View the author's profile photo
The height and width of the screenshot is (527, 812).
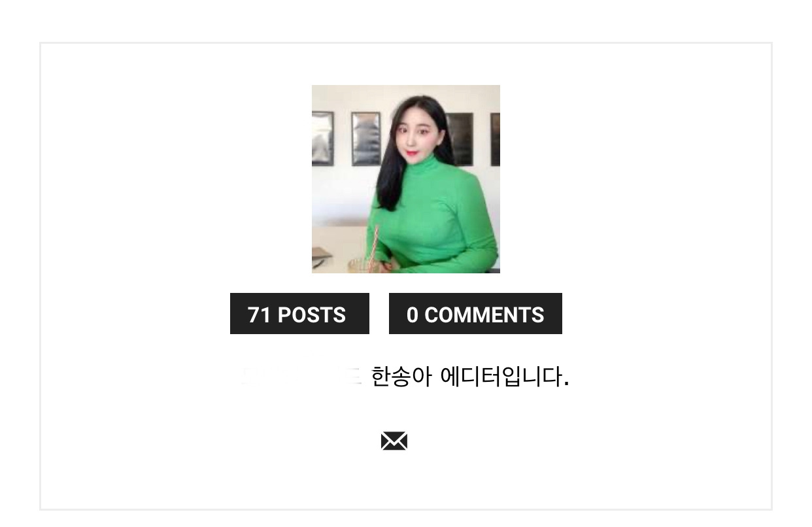click(x=406, y=179)
